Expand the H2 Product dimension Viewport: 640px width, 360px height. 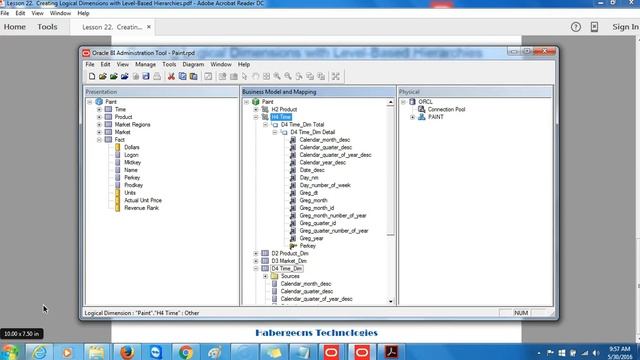pyautogui.click(x=256, y=109)
